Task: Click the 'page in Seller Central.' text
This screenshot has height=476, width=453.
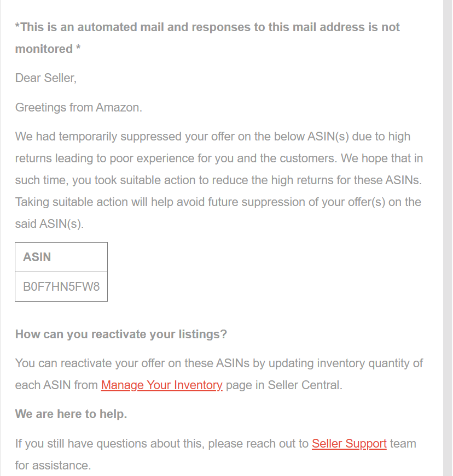Action: point(284,385)
